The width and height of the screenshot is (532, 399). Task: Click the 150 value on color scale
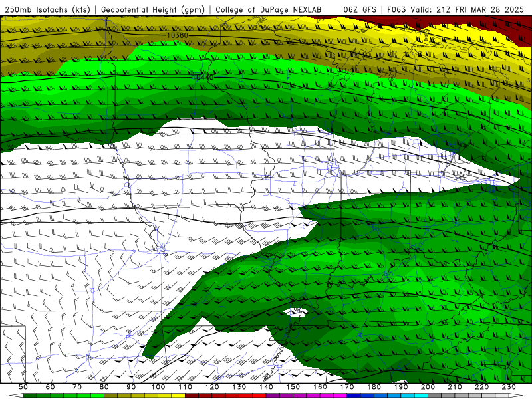(293, 387)
